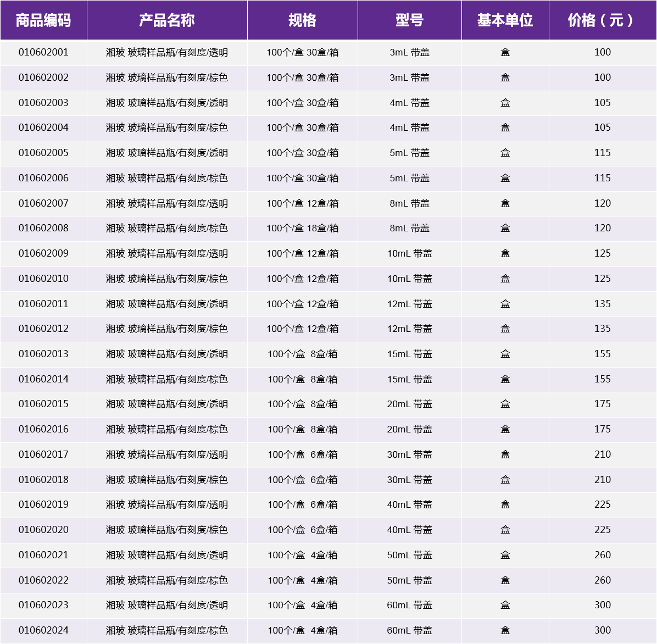
Task: Click 60mL 带盖 in row 010602024
Action: point(410,630)
